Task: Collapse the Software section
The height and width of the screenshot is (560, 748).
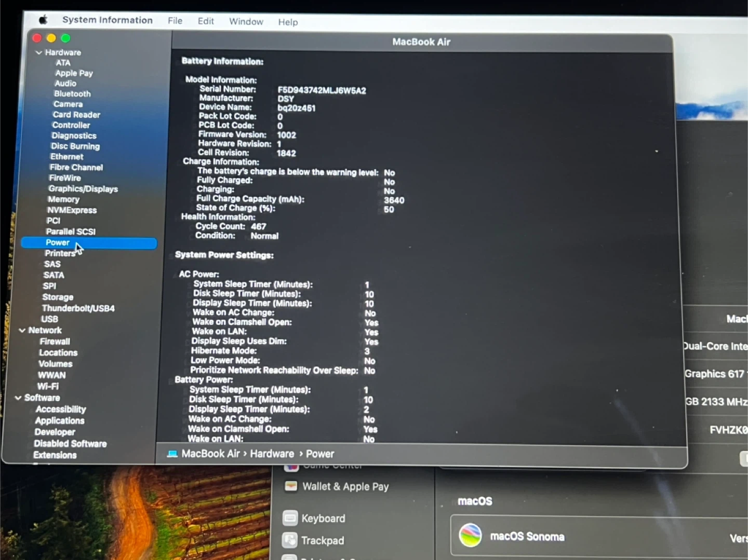Action: pyautogui.click(x=18, y=398)
